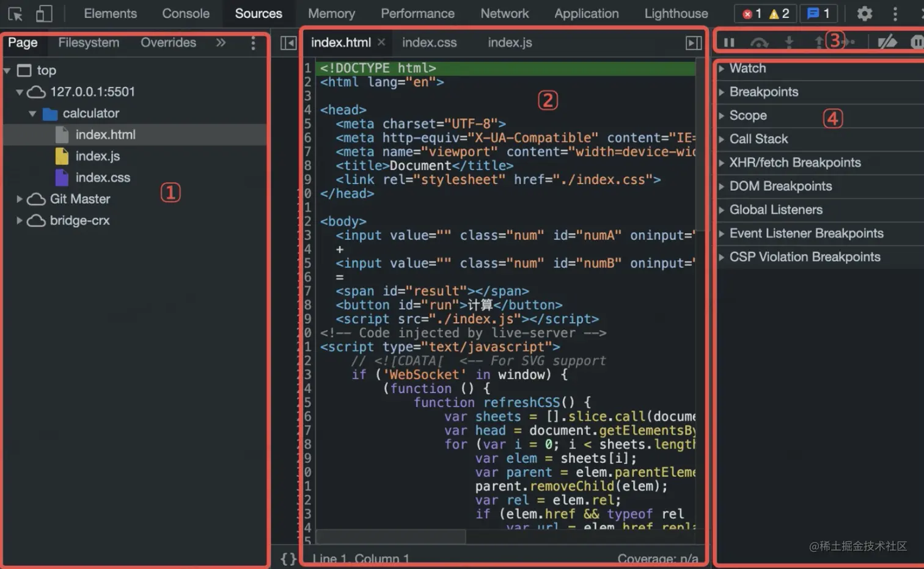Show more navigator tabs chevron

tap(221, 42)
